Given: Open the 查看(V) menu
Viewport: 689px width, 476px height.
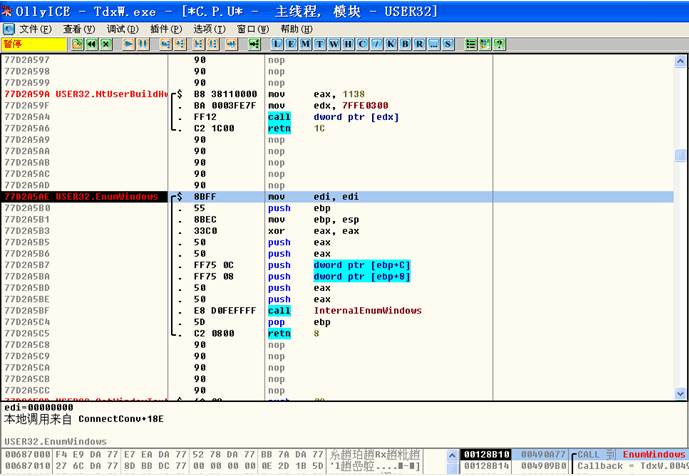Looking at the screenshot, I should coord(79,29).
